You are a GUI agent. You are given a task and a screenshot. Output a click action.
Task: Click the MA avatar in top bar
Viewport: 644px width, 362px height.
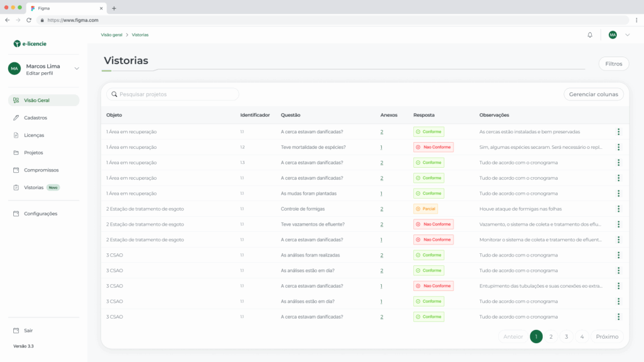click(613, 35)
